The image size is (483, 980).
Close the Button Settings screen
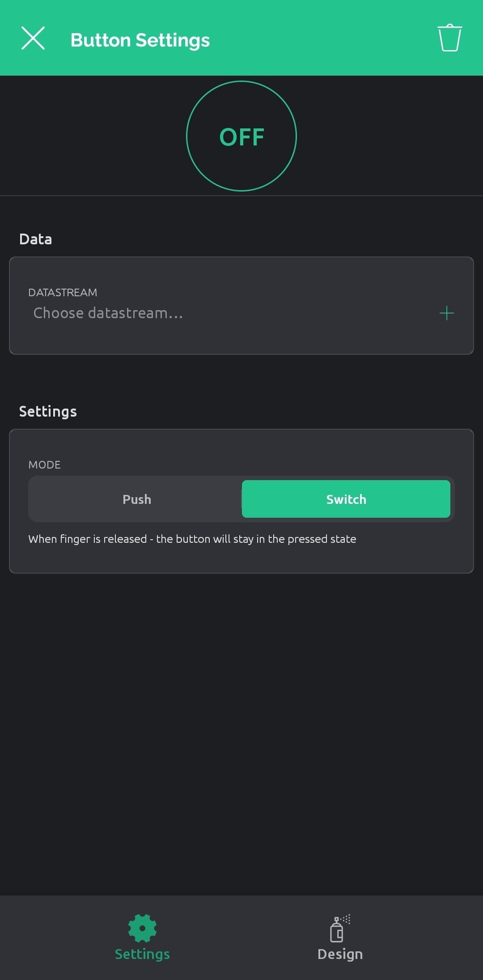pos(33,38)
